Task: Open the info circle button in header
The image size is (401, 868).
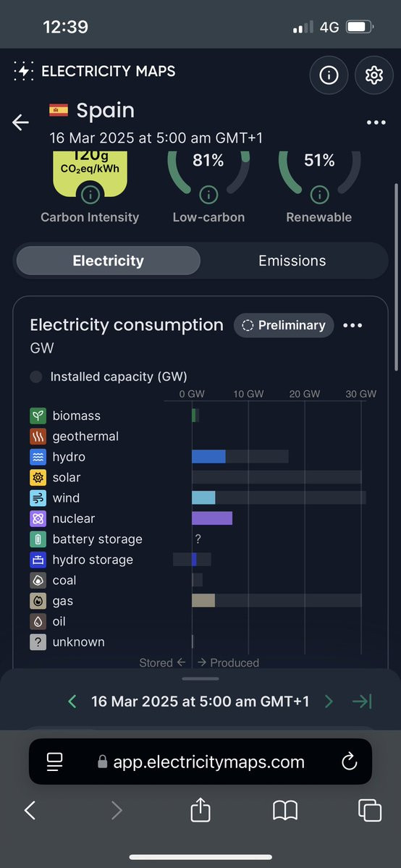Action: (x=329, y=75)
